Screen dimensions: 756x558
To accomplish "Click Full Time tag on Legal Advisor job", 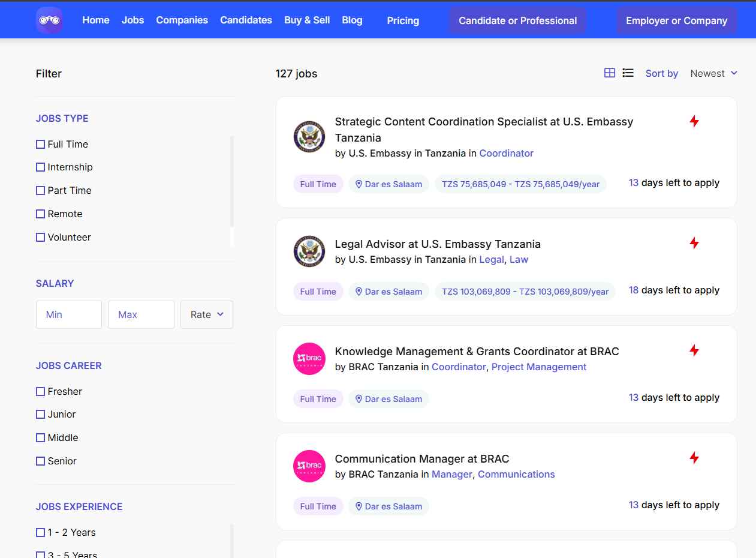I will point(318,292).
